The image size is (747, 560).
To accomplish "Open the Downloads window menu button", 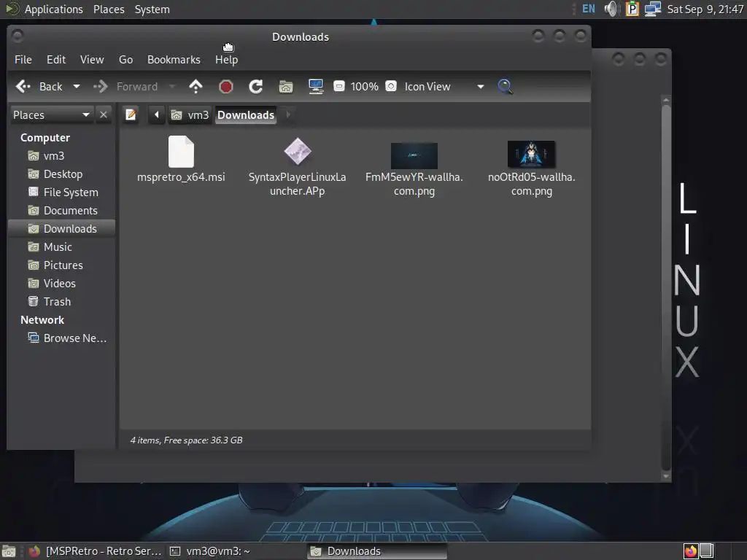I will pos(18,36).
